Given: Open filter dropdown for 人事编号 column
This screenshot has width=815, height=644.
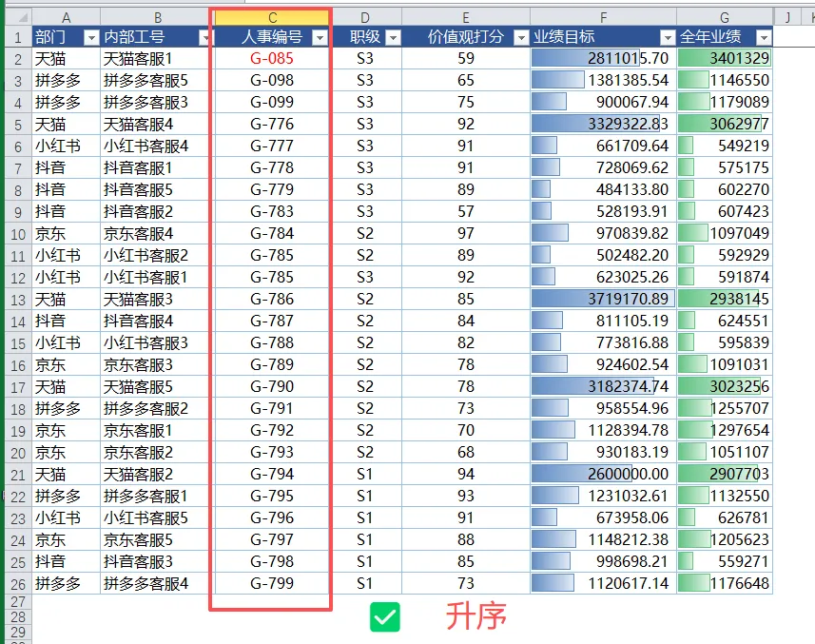Looking at the screenshot, I should (320, 37).
